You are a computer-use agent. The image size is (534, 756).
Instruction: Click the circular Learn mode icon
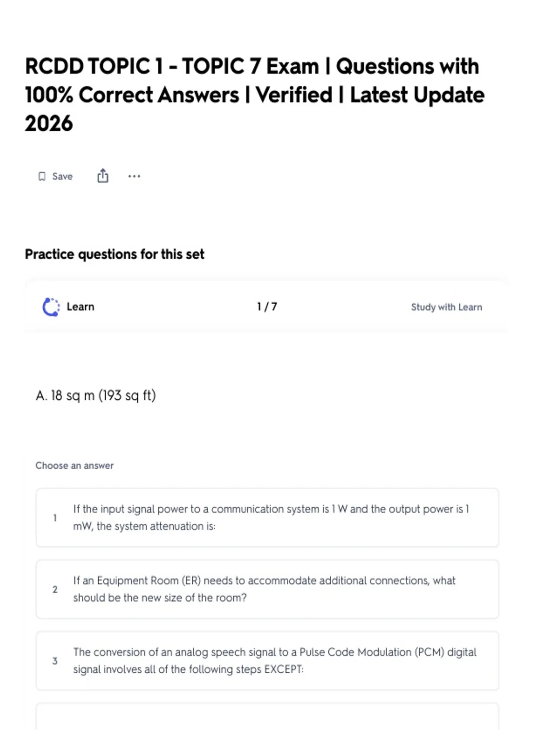coord(51,307)
